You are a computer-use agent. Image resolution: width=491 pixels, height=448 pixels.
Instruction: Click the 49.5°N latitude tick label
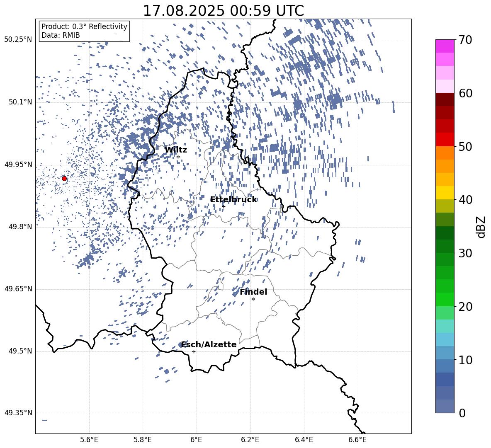click(x=20, y=351)
